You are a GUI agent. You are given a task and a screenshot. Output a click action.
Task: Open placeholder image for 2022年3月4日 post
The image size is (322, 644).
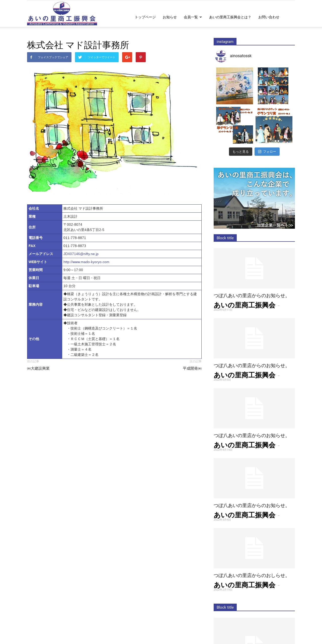pos(254,478)
